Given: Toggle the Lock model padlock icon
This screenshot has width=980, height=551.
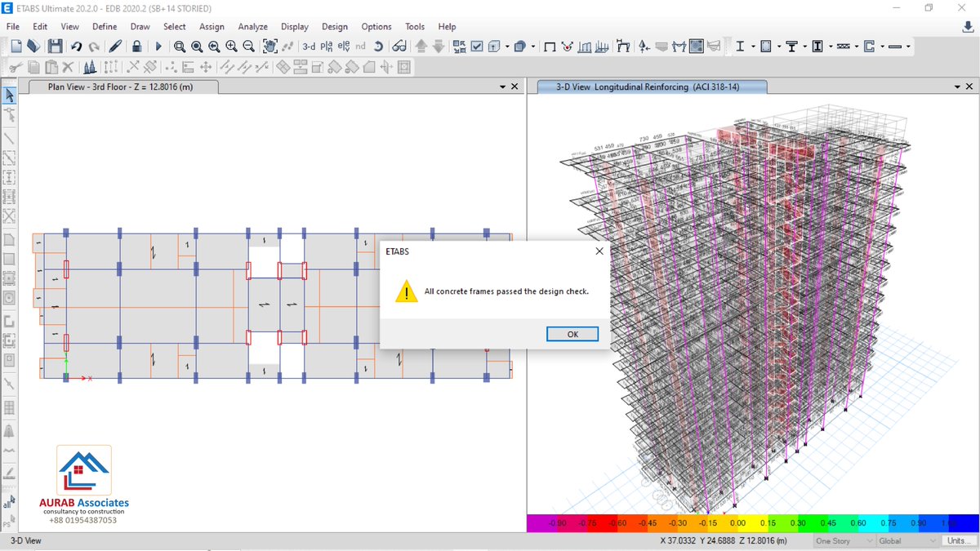Looking at the screenshot, I should pos(136,47).
